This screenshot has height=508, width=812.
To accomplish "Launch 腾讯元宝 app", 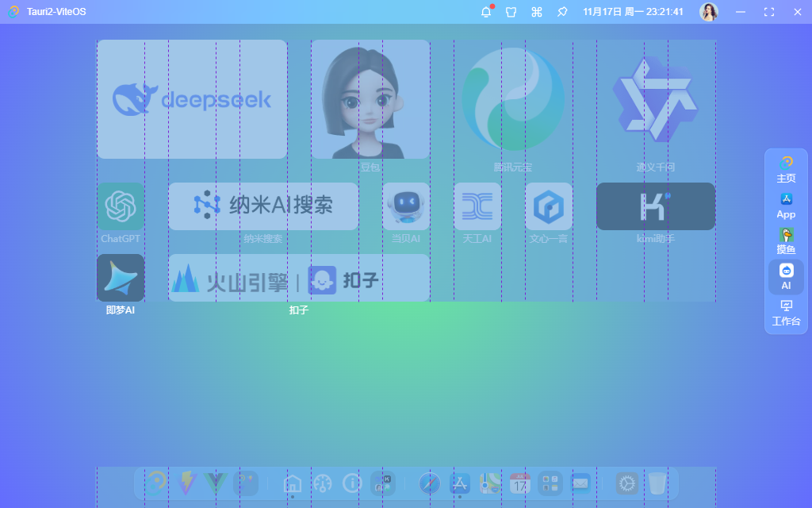I will [513, 98].
